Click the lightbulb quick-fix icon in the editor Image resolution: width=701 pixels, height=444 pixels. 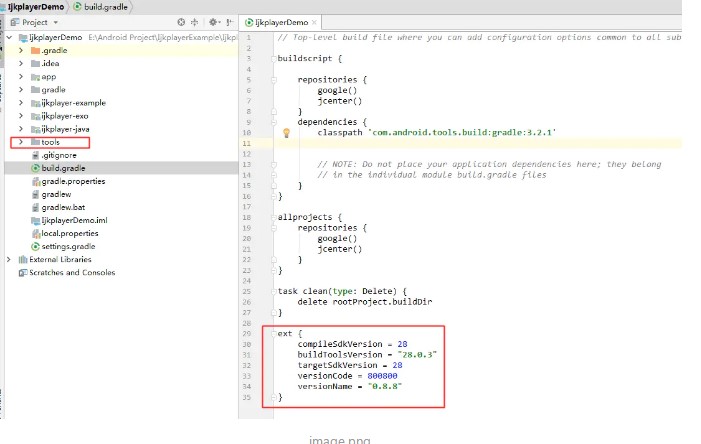pyautogui.click(x=286, y=132)
